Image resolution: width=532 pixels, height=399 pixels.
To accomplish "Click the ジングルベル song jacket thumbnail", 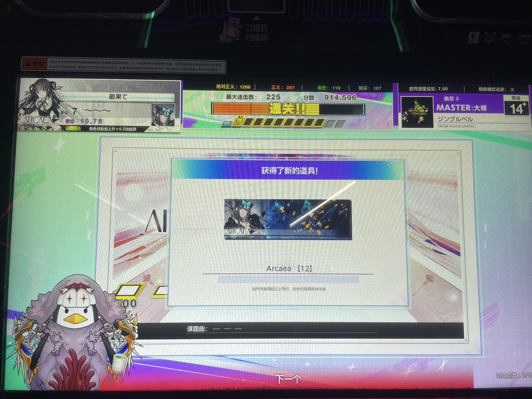I will 417,112.
